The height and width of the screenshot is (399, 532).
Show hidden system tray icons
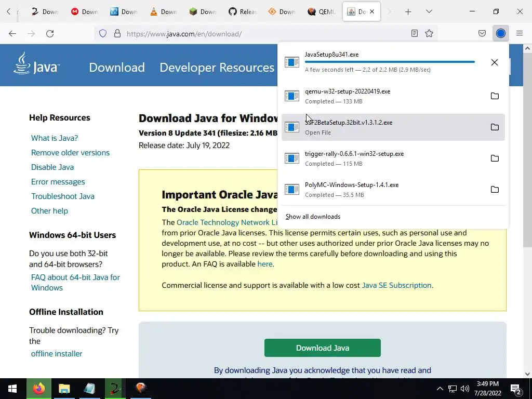click(x=440, y=389)
